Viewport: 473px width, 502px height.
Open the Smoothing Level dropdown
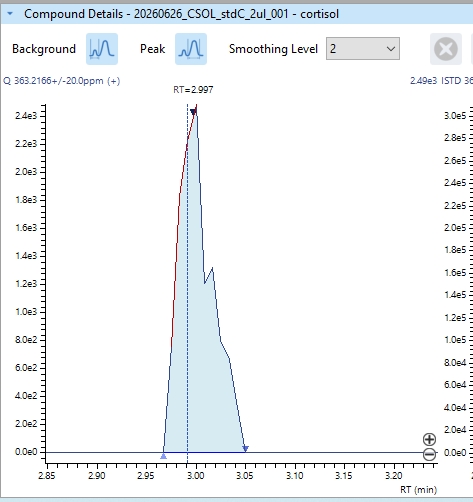pyautogui.click(x=363, y=49)
